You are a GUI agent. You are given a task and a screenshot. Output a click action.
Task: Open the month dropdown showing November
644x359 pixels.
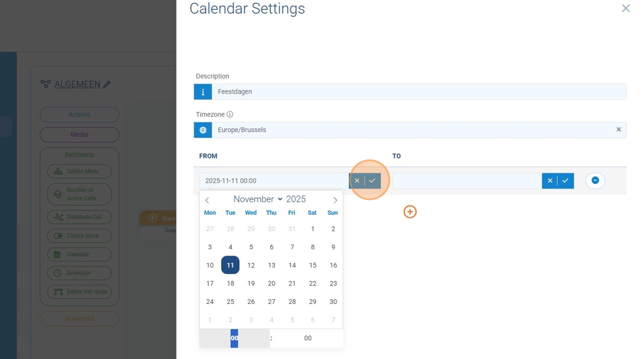pyautogui.click(x=258, y=199)
